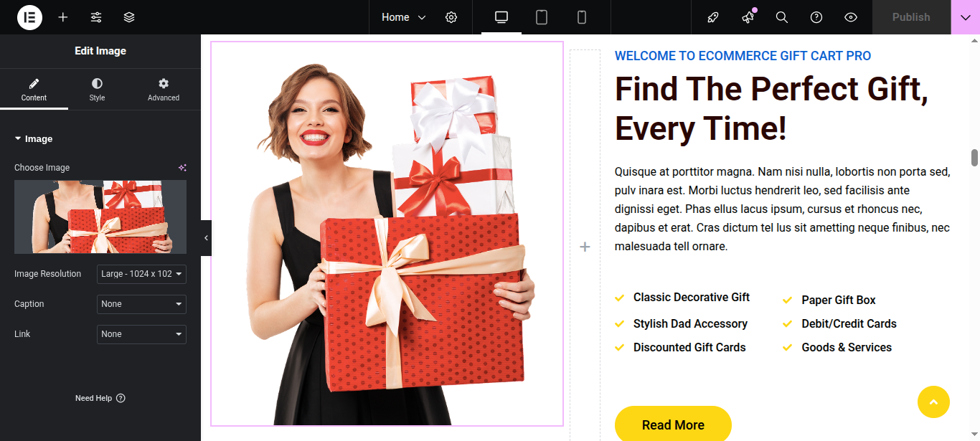The height and width of the screenshot is (441, 980).
Task: Open the Finder search icon
Action: (x=782, y=17)
